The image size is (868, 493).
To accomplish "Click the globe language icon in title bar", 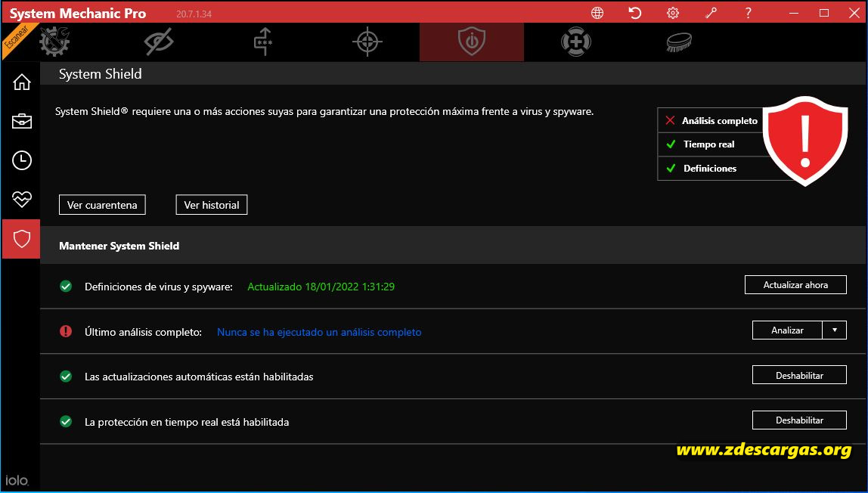I will 597,13.
